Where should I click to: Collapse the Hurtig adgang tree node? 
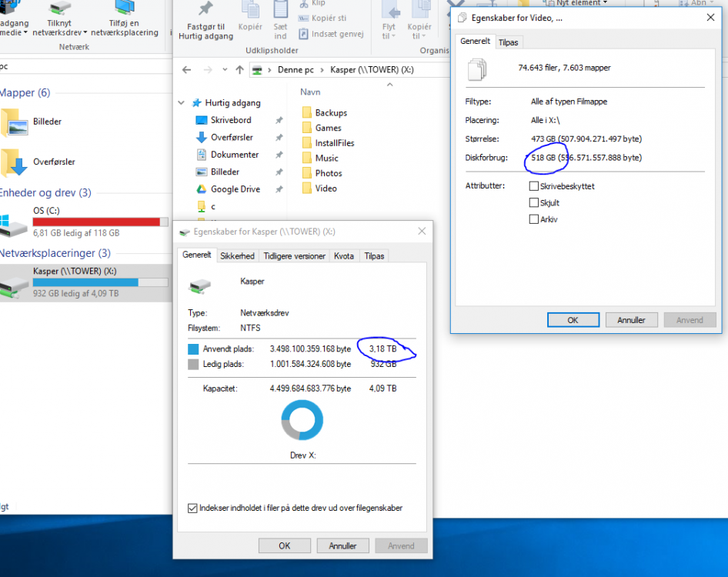(181, 102)
